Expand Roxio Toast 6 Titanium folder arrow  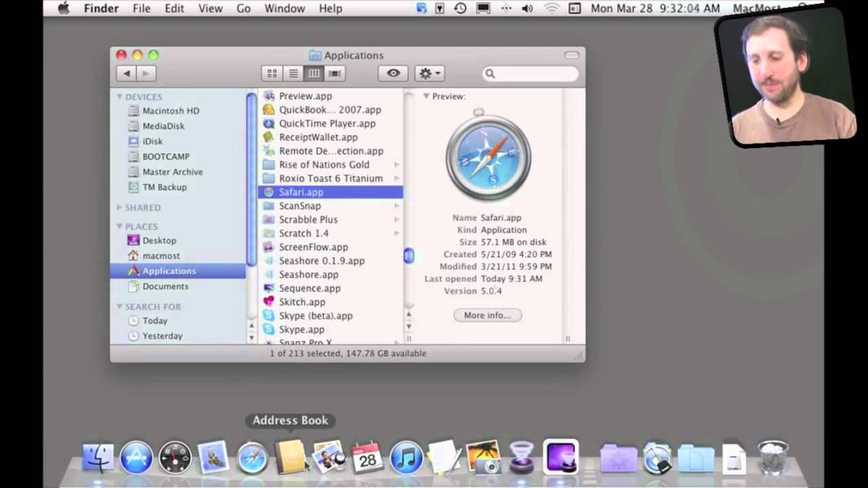tap(397, 178)
